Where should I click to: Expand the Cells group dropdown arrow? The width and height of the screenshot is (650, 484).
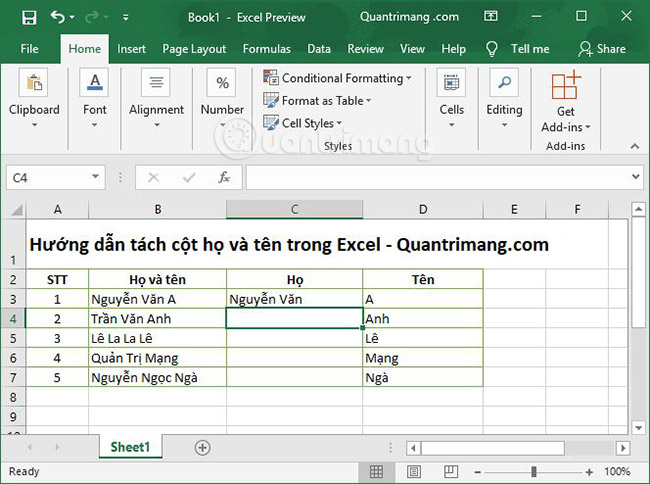(x=451, y=125)
